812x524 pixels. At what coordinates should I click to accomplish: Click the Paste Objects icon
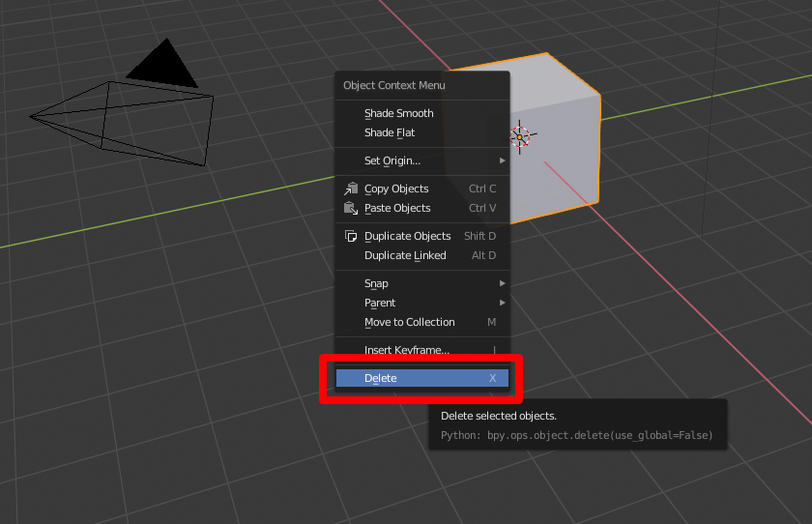pos(351,208)
